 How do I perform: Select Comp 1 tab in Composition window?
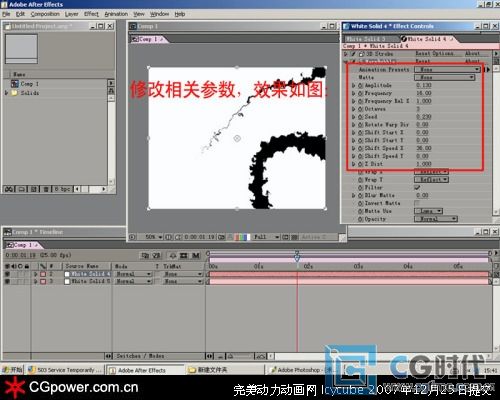pos(148,39)
